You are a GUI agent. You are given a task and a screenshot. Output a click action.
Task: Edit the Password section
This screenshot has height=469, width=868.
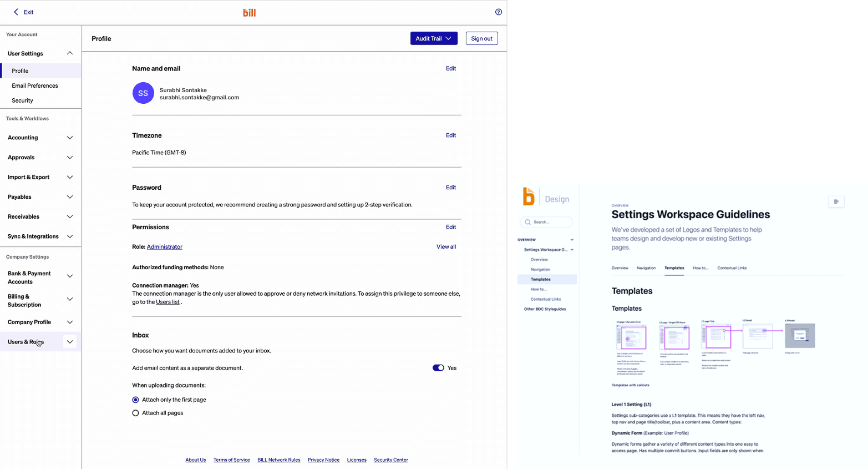pos(451,188)
